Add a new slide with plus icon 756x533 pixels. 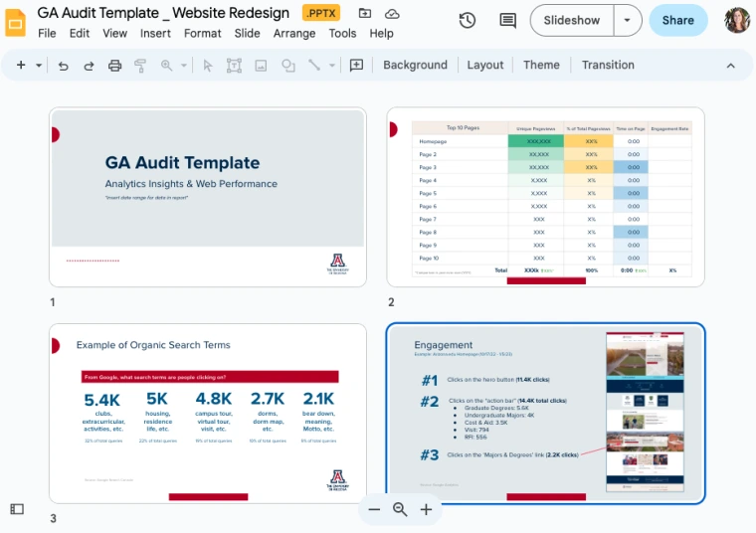[x=21, y=65]
